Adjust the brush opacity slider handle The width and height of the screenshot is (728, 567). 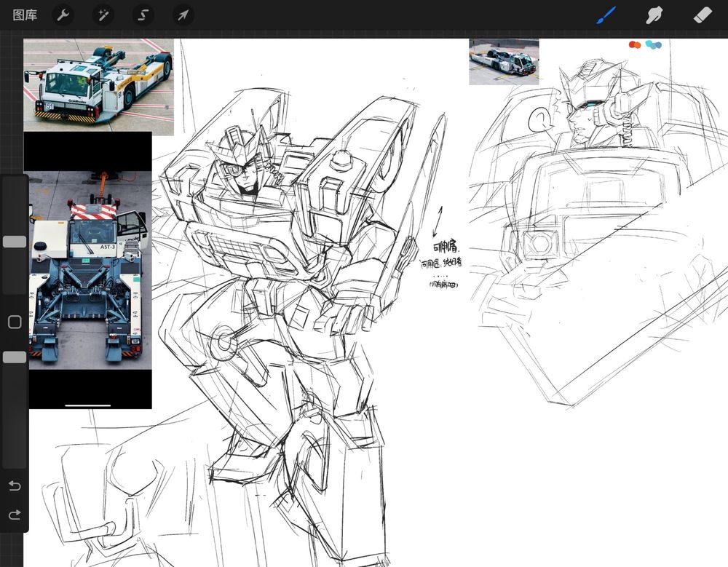(15, 357)
